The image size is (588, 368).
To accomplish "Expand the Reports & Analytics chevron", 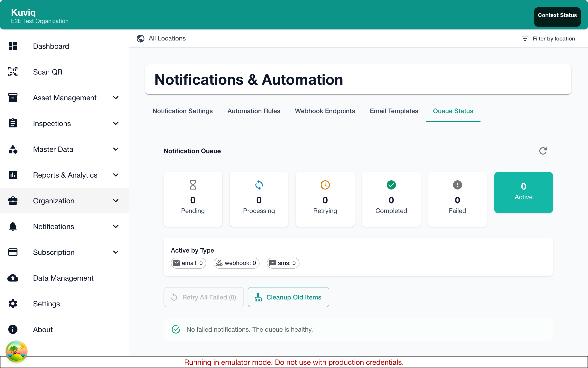I will point(116,175).
